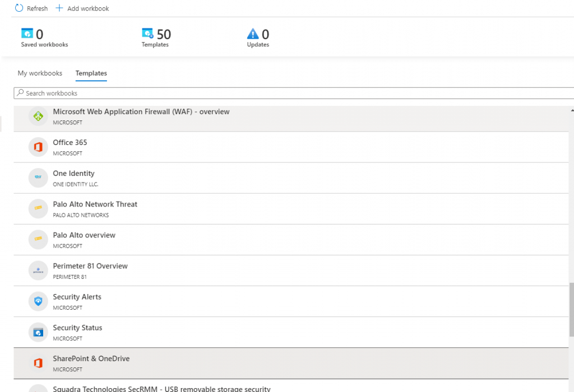This screenshot has height=392, width=574.
Task: Click the vertical scrollbar thumb
Action: point(571,309)
